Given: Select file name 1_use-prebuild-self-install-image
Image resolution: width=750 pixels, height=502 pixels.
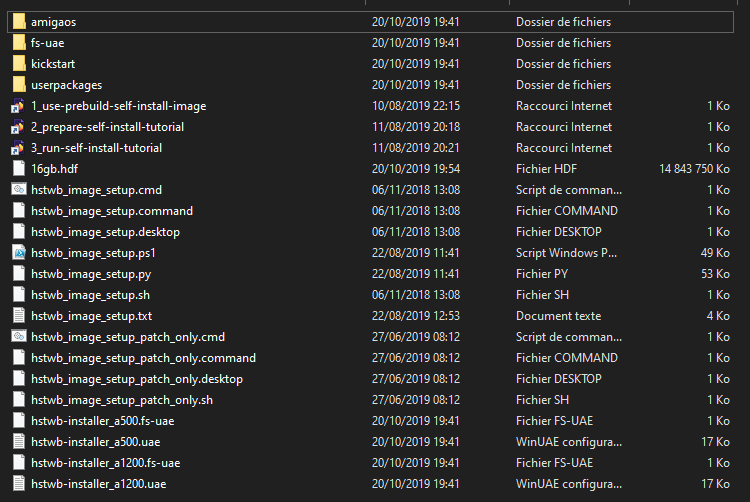Looking at the screenshot, I should (119, 106).
